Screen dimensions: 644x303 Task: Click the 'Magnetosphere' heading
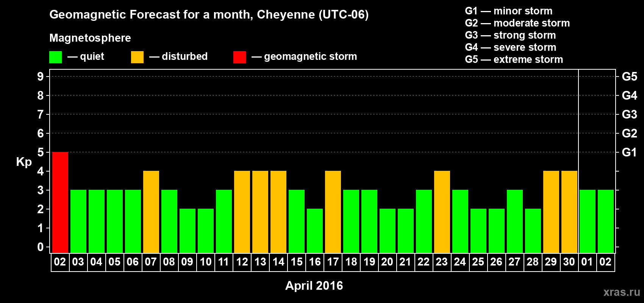click(90, 38)
